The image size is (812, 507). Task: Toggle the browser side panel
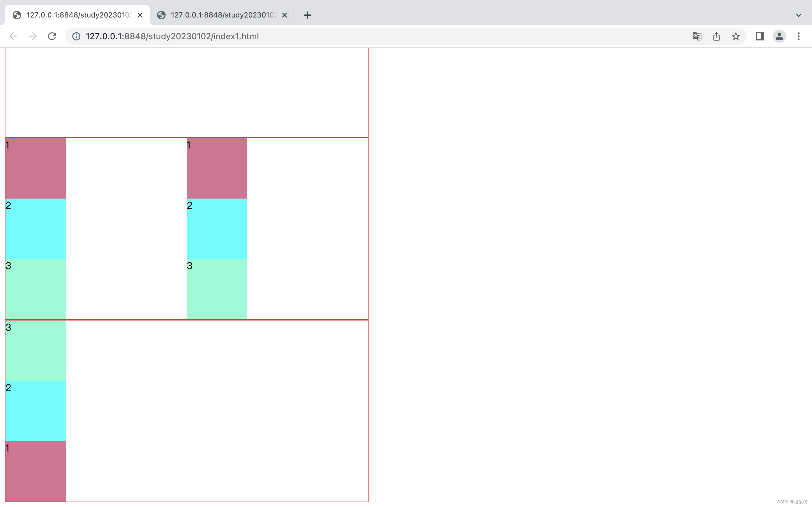[760, 36]
